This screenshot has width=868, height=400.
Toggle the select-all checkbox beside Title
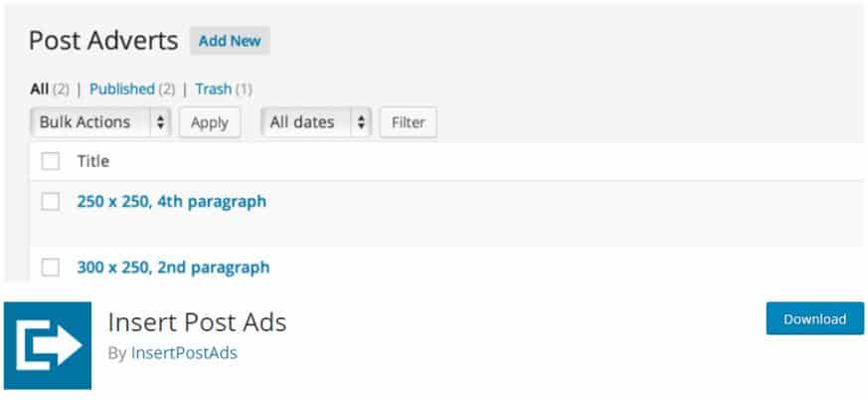coord(51,161)
